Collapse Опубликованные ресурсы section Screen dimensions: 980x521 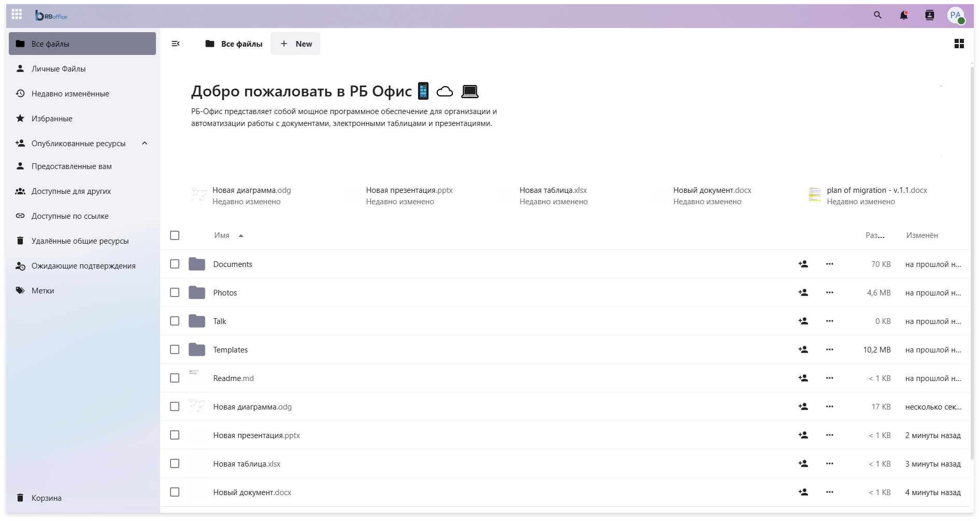tap(145, 144)
